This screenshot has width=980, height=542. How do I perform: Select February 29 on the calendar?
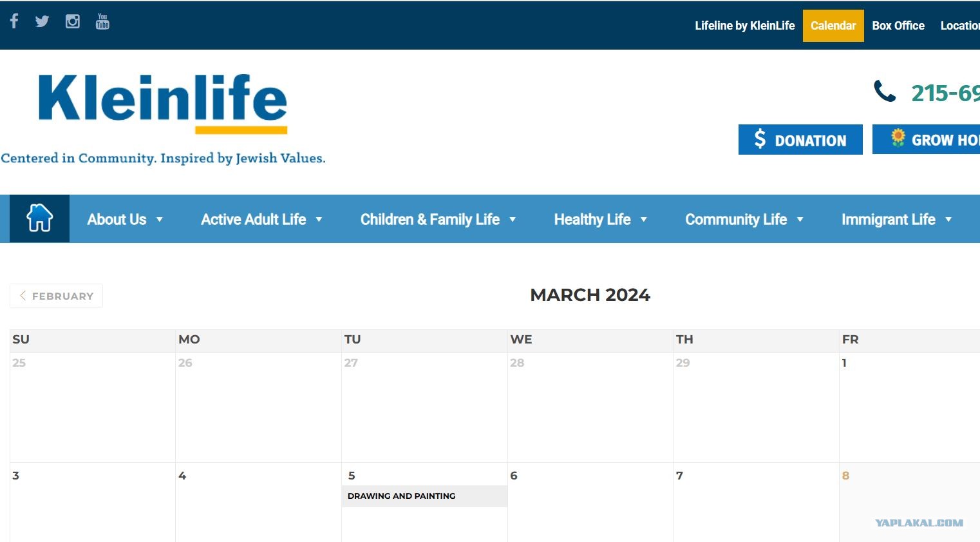click(683, 363)
